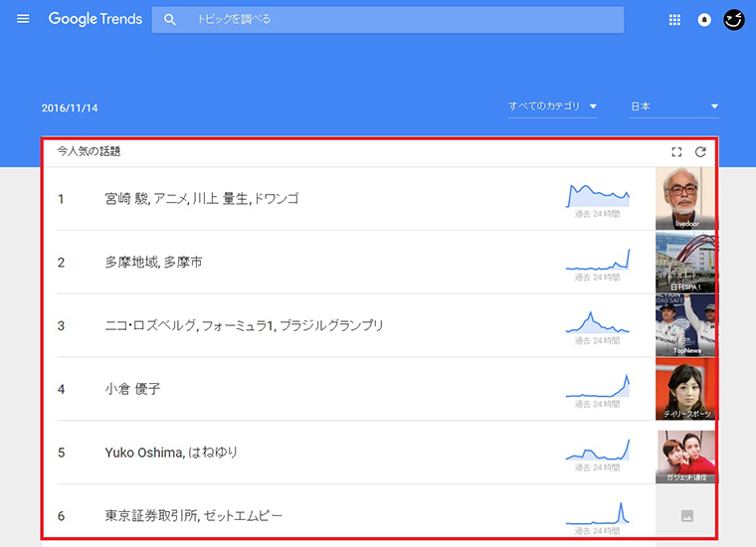Click the rank number 5
Image resolution: width=756 pixels, height=547 pixels.
[61, 454]
